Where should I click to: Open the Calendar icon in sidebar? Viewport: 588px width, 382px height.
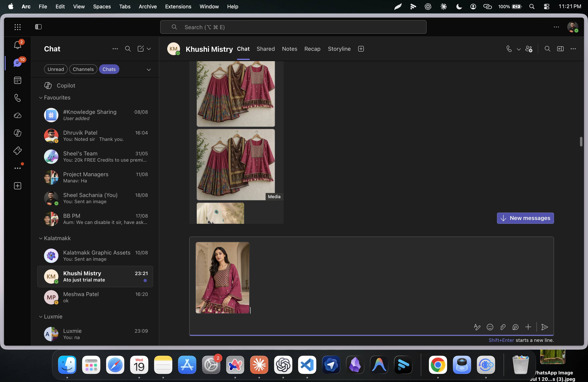pyautogui.click(x=18, y=80)
